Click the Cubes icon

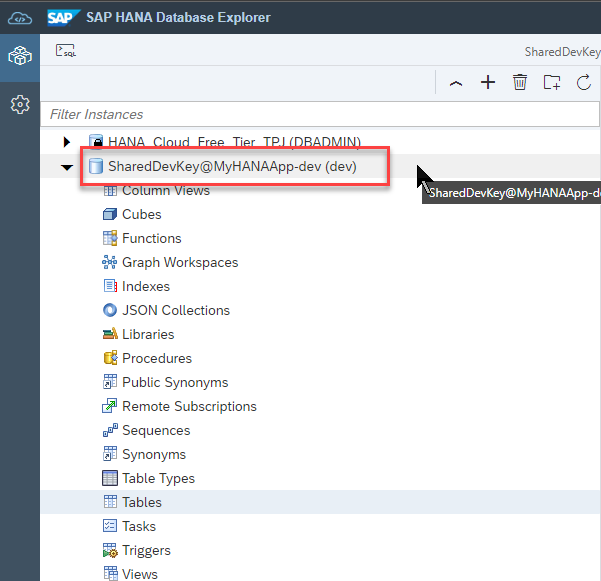110,214
